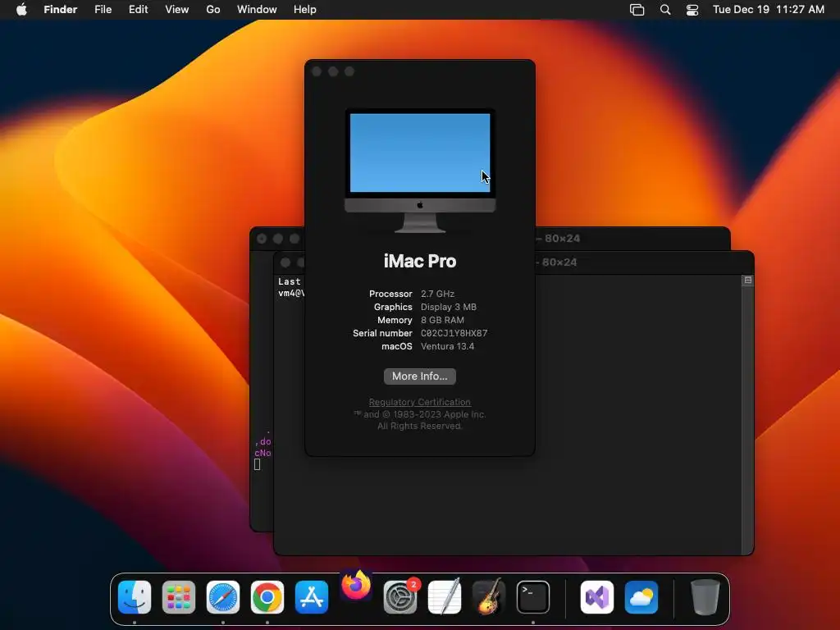
Task: Open the Apple menu
Action: click(x=21, y=10)
